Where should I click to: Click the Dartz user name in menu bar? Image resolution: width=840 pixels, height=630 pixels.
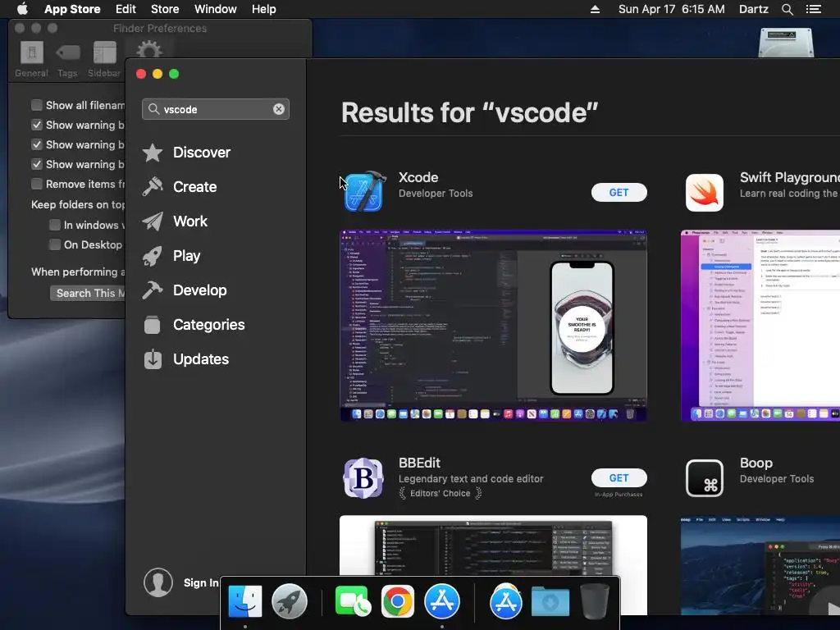click(x=753, y=9)
